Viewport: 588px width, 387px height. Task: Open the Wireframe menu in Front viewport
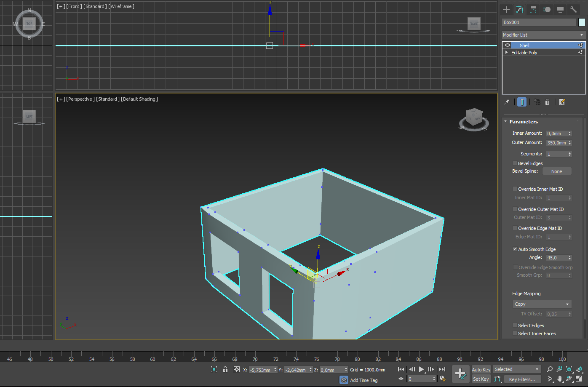click(122, 6)
